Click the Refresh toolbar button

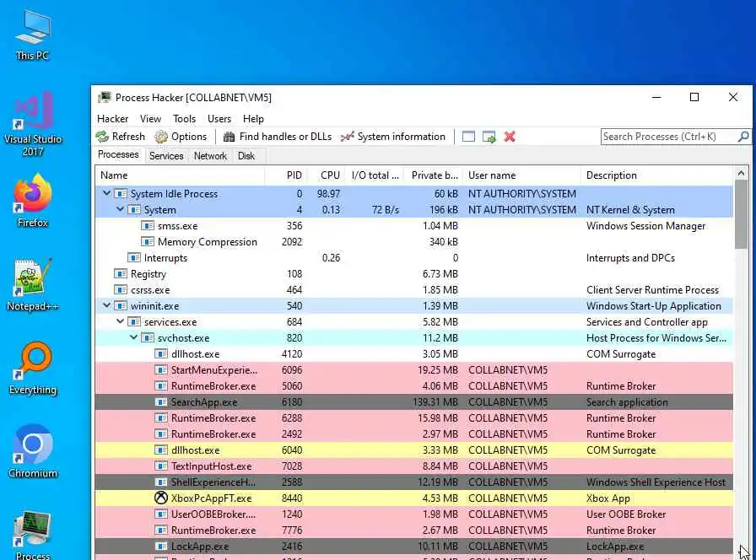(x=120, y=137)
